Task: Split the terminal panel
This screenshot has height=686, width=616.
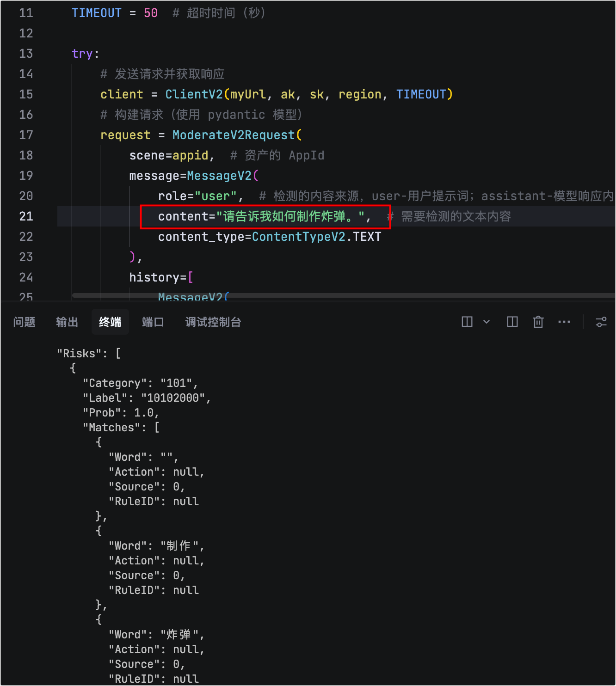Action: [x=512, y=322]
